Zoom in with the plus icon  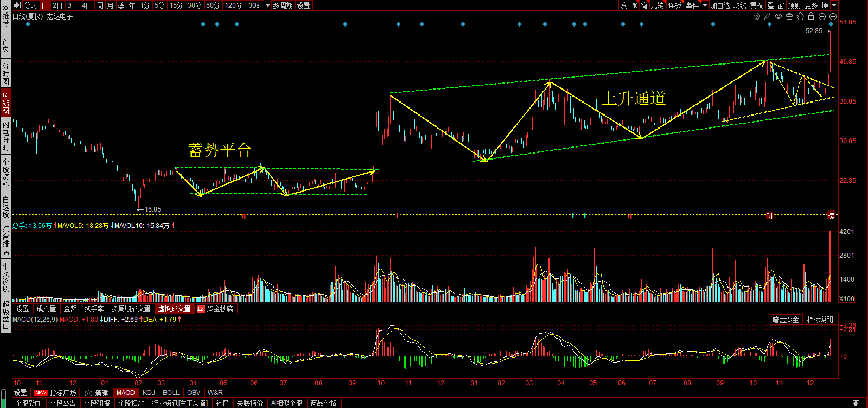(822, 16)
